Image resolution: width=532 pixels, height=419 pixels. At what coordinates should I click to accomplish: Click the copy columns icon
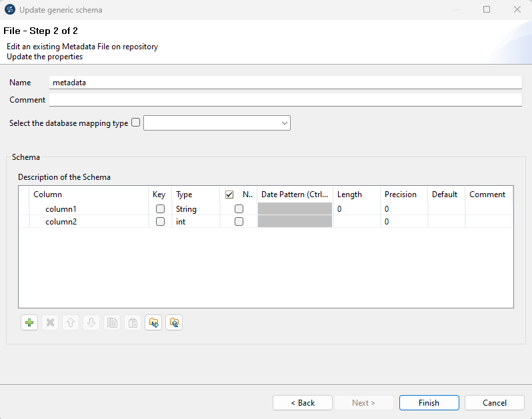click(x=112, y=323)
